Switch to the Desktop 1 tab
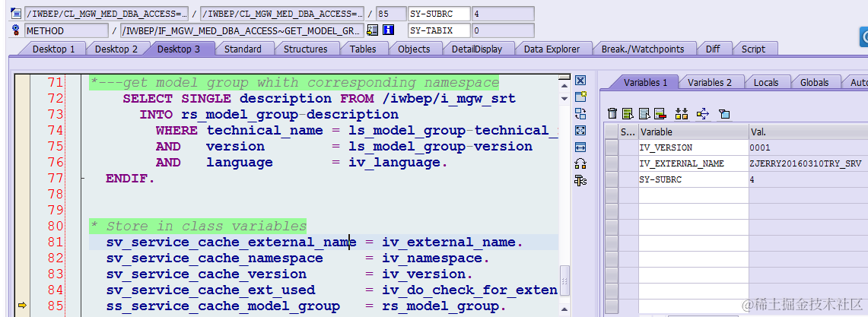 [54, 49]
